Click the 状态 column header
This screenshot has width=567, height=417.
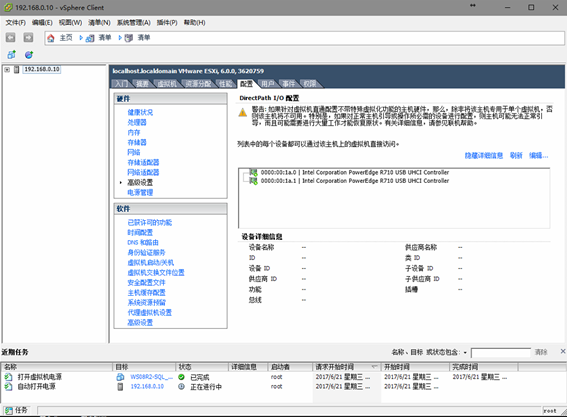pos(202,367)
